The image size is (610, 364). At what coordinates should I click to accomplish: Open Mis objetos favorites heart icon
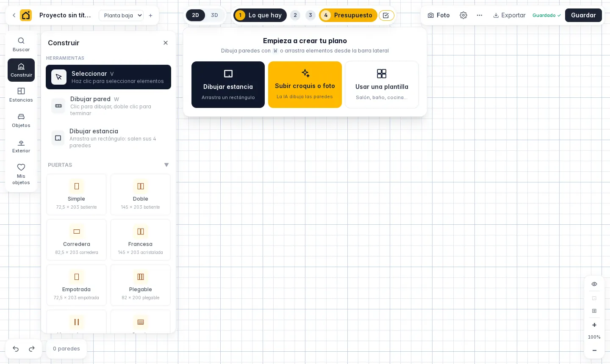[x=21, y=174]
